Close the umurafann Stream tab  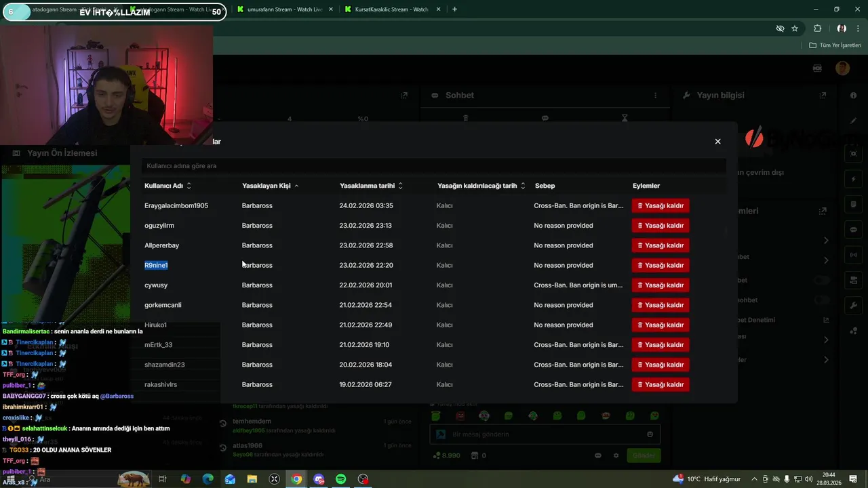pos(332,9)
